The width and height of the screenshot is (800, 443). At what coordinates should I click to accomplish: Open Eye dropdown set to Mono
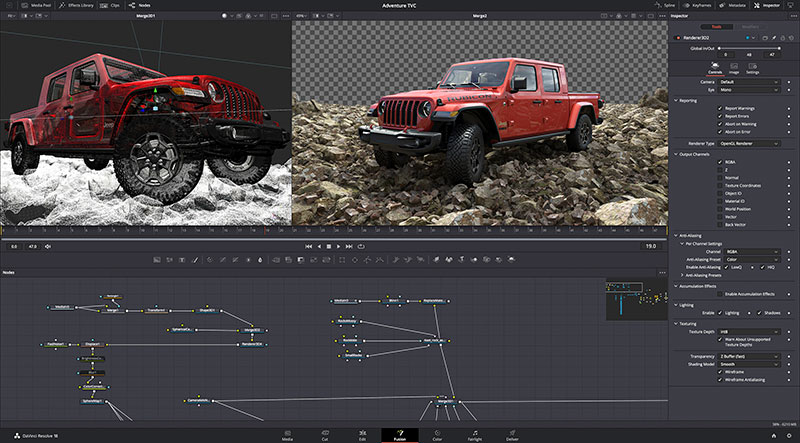749,90
